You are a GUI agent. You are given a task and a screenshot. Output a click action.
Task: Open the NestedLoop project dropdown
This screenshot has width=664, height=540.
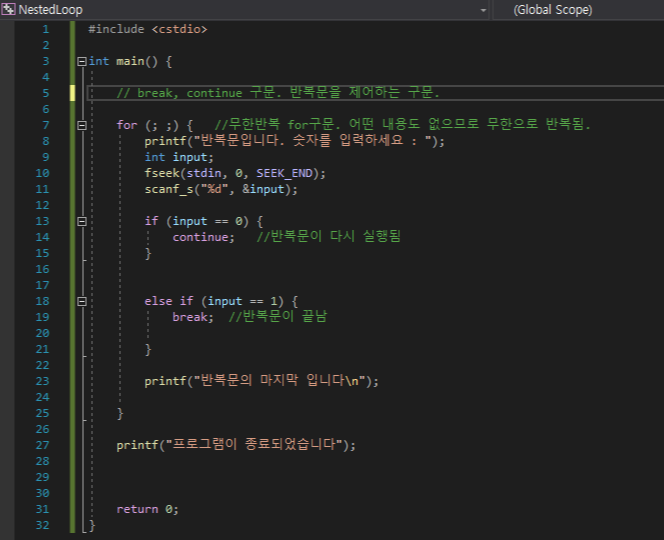click(483, 10)
